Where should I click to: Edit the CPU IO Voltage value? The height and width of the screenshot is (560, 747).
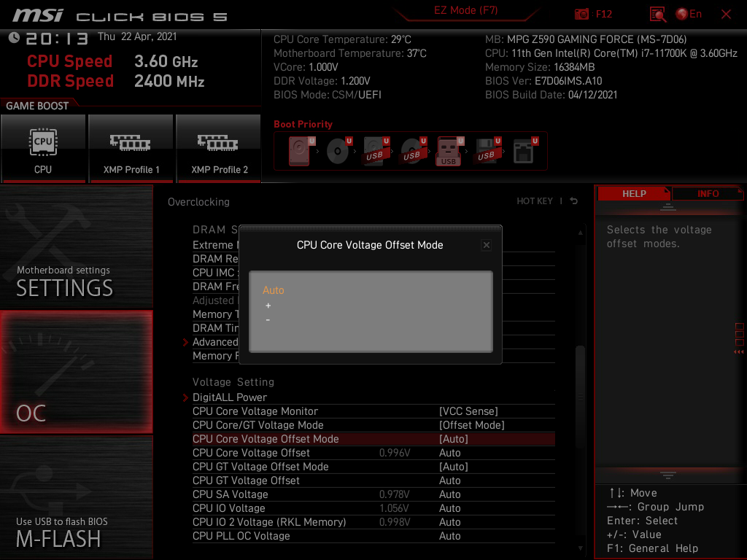point(449,508)
